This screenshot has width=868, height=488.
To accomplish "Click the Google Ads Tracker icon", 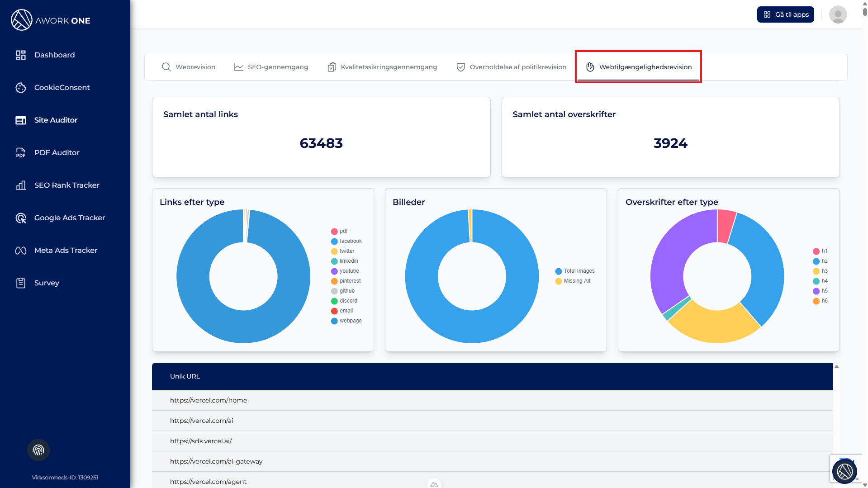I will pos(21,218).
